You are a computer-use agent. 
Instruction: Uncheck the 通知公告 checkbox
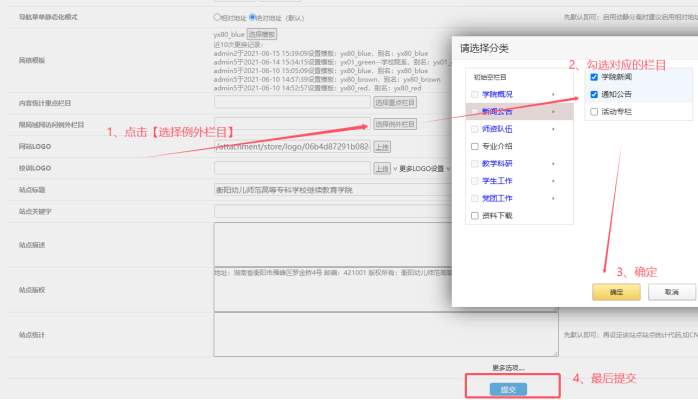point(594,94)
